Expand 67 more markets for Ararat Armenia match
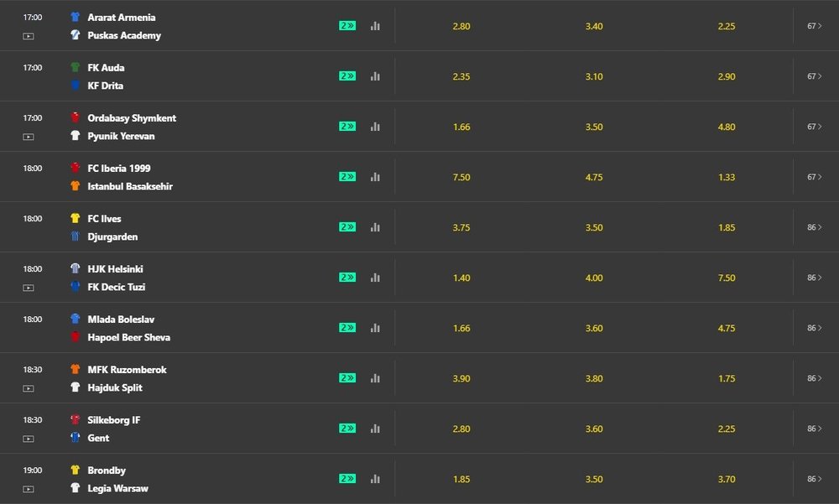 tap(815, 26)
